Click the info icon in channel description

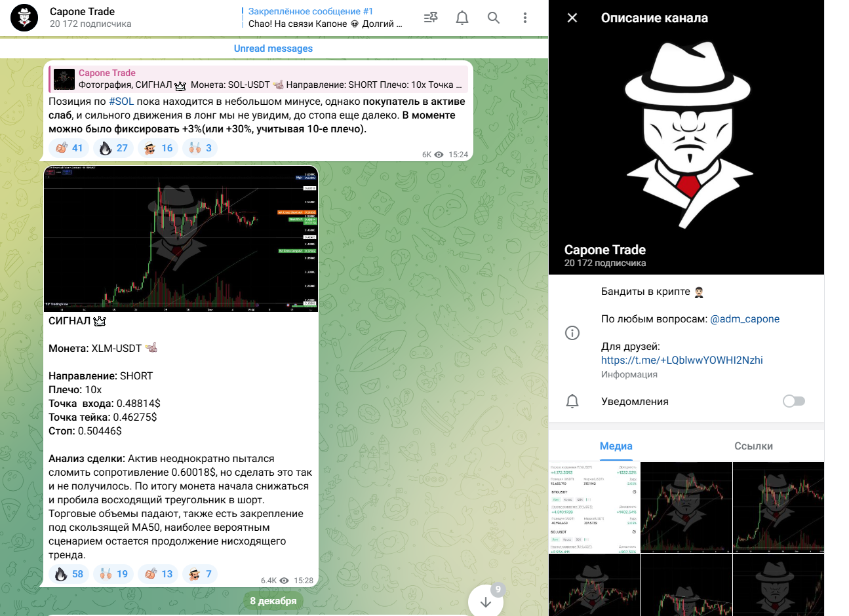[572, 333]
